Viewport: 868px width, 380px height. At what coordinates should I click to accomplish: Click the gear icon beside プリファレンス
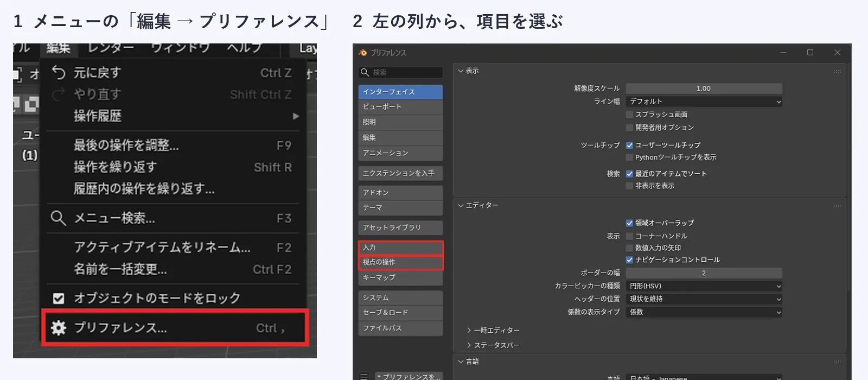point(59,328)
